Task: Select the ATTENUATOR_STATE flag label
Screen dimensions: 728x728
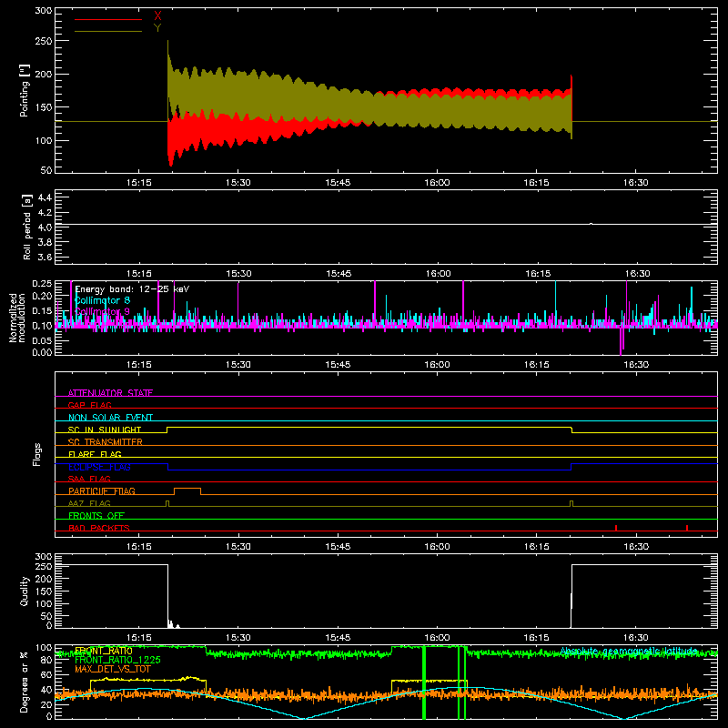Action: pos(110,393)
